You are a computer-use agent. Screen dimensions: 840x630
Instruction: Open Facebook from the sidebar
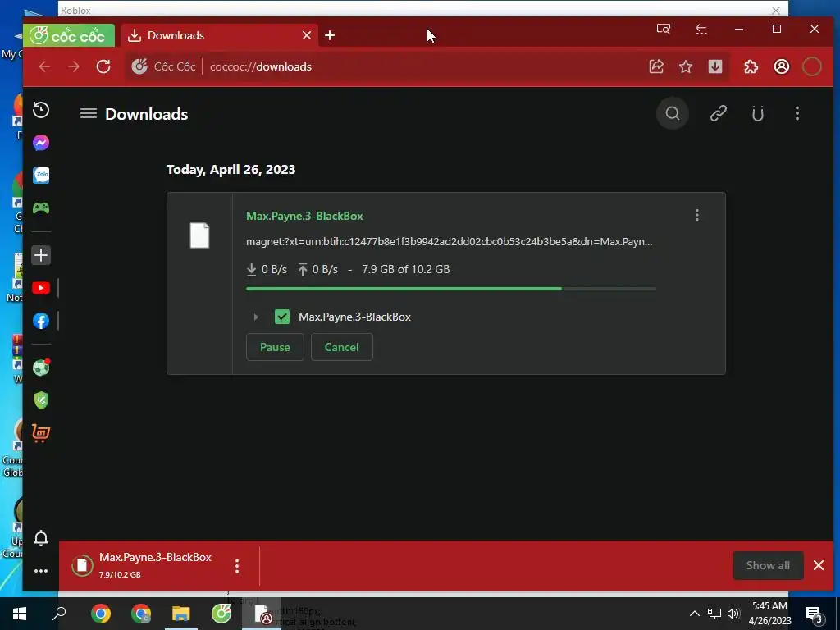tap(41, 321)
